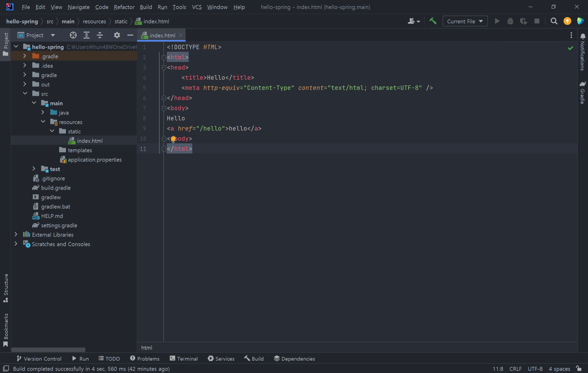Click the Expand All tree icon
Screen dimensions: 588x373
(x=87, y=35)
